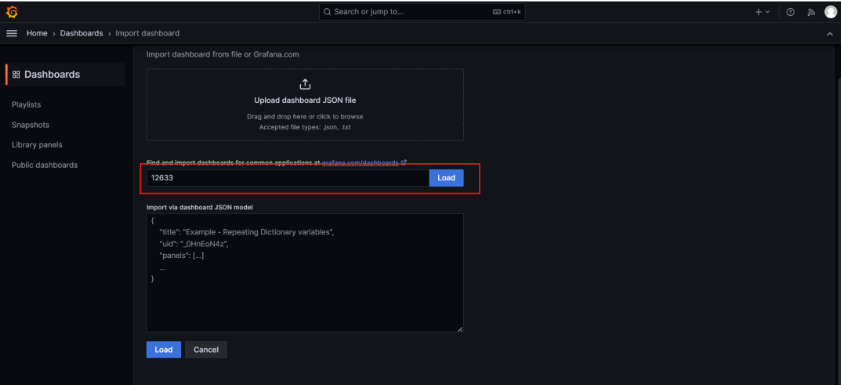Viewport: 841px width, 385px height.
Task: Open Public dashboards in the sidebar
Action: tap(45, 165)
